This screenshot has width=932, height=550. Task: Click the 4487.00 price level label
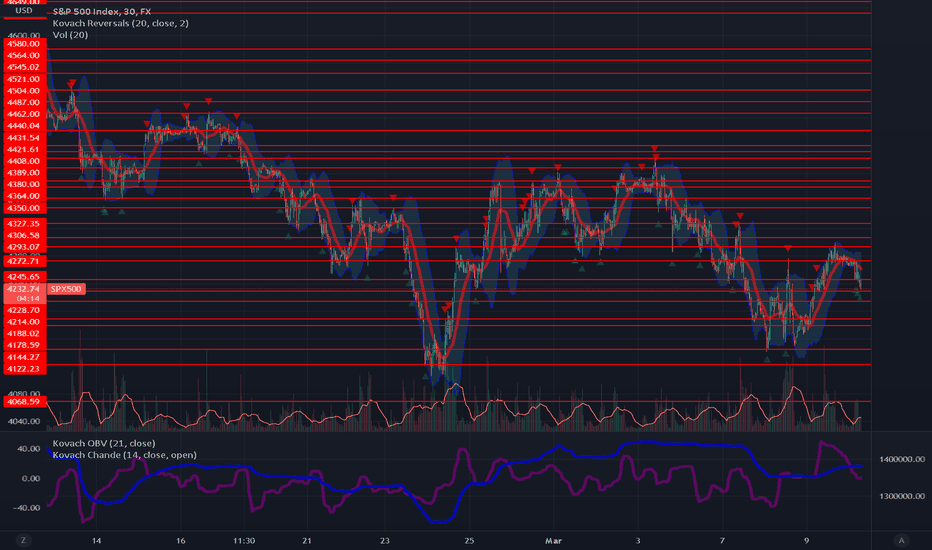click(24, 102)
